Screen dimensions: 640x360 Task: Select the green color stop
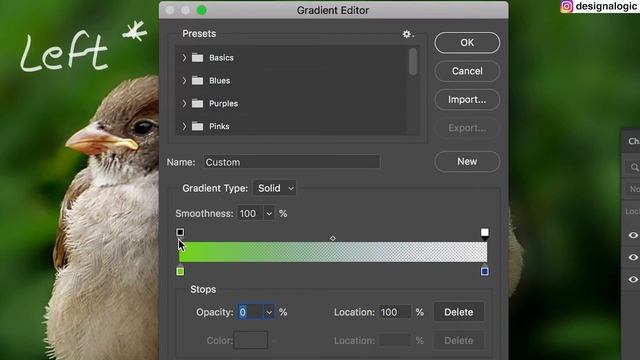[x=180, y=271]
